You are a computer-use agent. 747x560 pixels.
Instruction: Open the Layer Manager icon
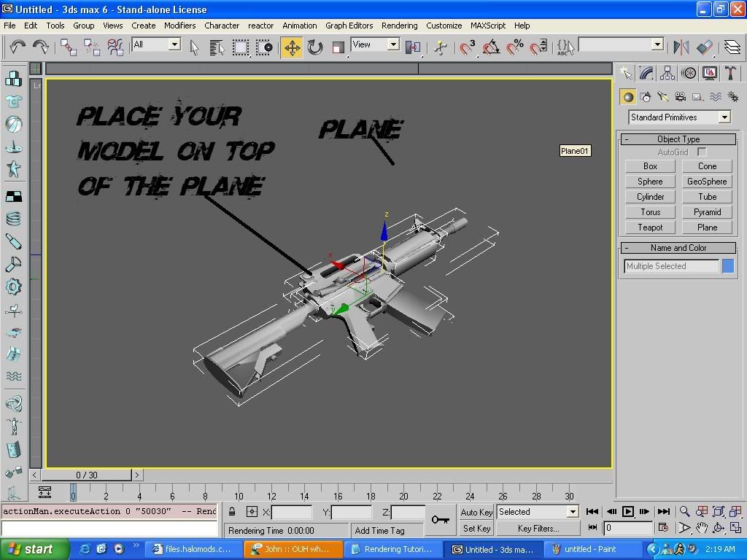click(732, 47)
